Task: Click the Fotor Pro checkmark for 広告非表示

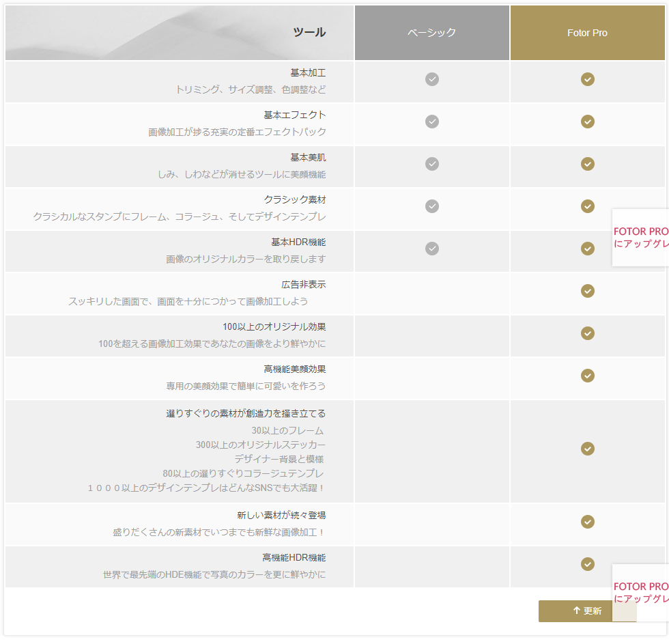Action: pos(588,291)
